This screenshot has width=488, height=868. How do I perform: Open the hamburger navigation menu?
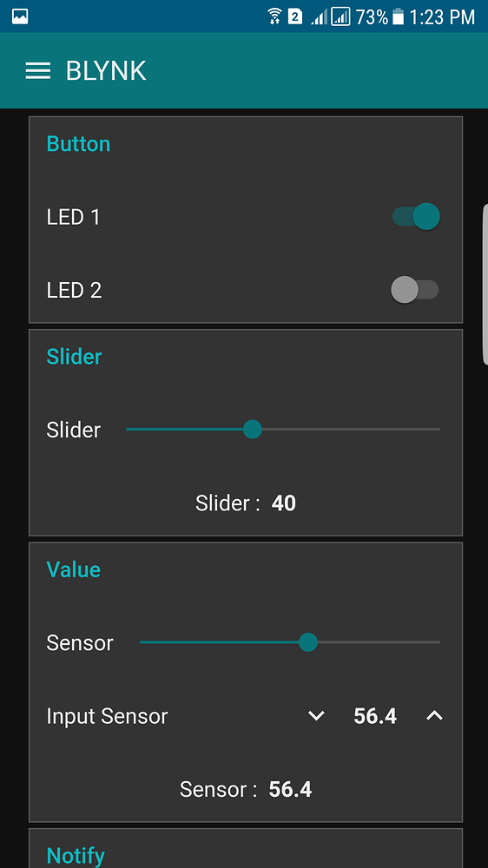(37, 71)
